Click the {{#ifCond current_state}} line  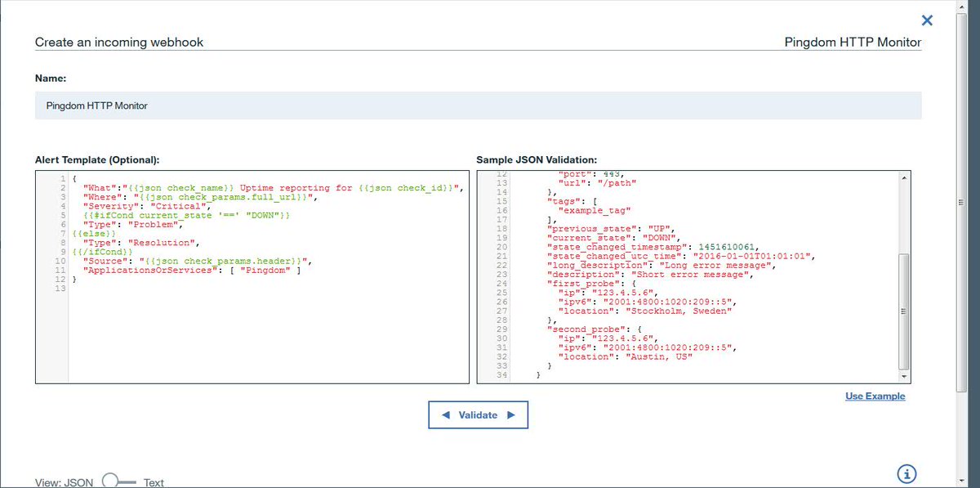[186, 216]
